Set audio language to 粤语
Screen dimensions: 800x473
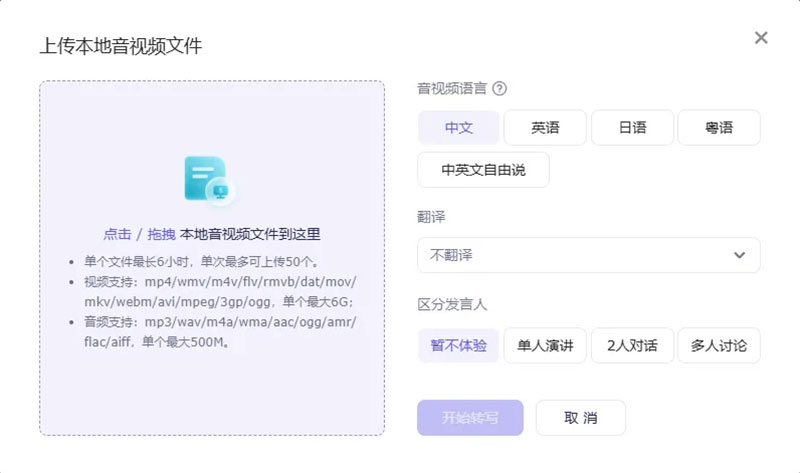coord(718,127)
